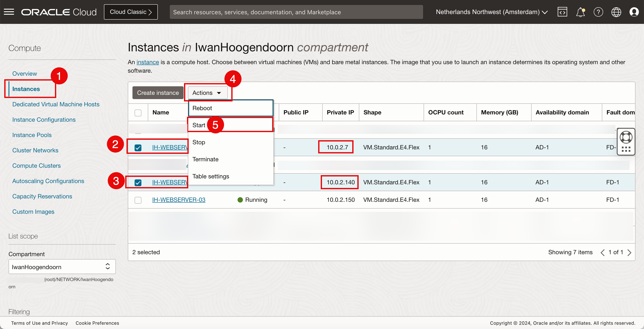Image resolution: width=644 pixels, height=329 pixels.
Task: Open the IwanHoogendoorn compartment dropdown
Action: click(62, 267)
